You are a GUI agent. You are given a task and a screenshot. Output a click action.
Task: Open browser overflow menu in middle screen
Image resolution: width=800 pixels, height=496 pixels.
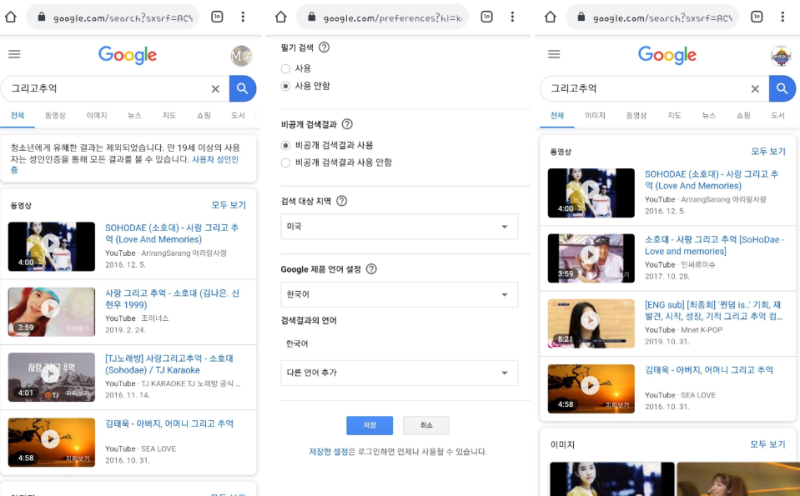coord(512,17)
